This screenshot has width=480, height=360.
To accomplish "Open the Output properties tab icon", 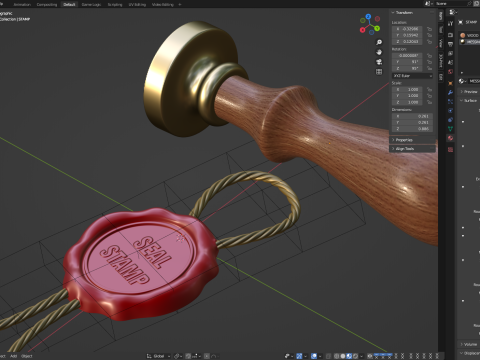I will [x=450, y=44].
